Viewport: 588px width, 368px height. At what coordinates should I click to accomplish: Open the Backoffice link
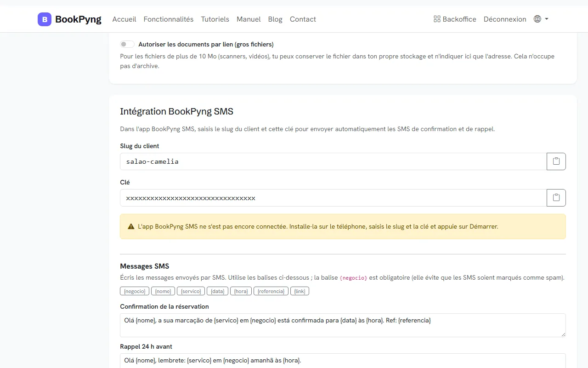click(455, 19)
